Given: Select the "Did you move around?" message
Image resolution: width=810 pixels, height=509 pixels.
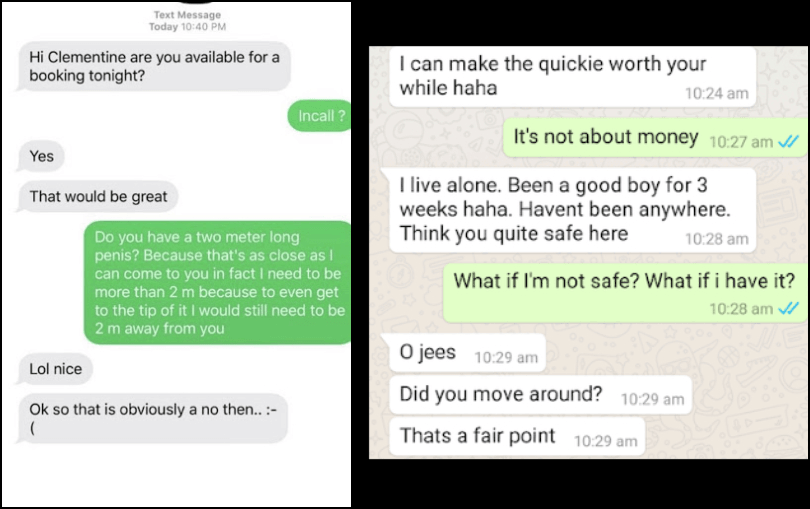Looking at the screenshot, I should [540, 395].
